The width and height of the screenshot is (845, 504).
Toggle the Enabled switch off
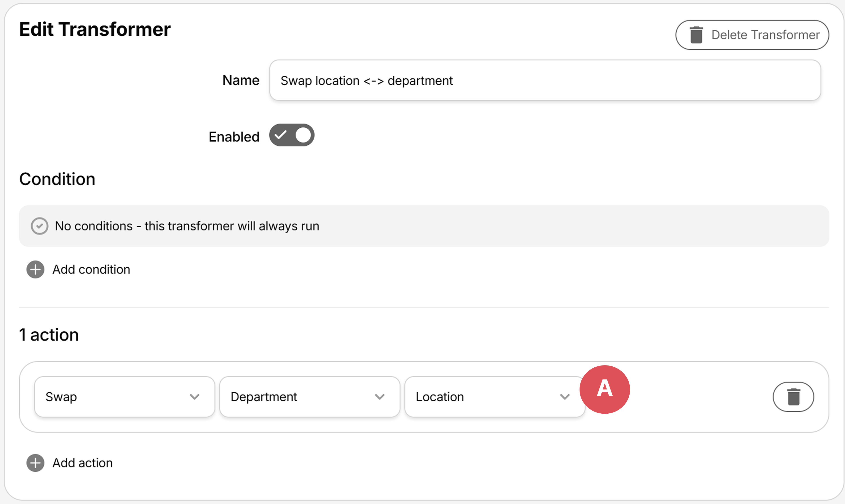292,135
